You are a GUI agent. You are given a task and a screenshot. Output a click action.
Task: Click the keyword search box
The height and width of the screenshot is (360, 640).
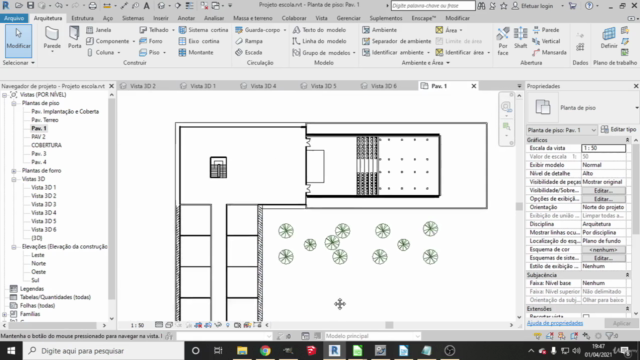click(x=433, y=6)
